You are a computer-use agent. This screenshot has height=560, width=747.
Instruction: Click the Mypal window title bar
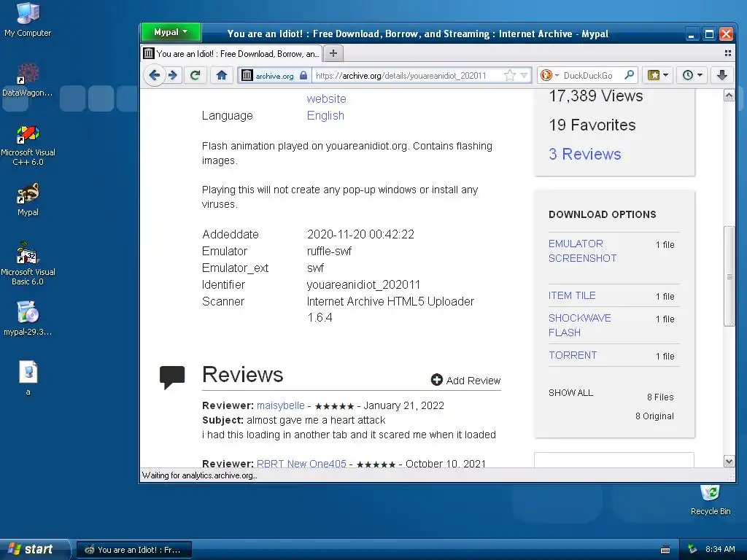[x=418, y=34]
